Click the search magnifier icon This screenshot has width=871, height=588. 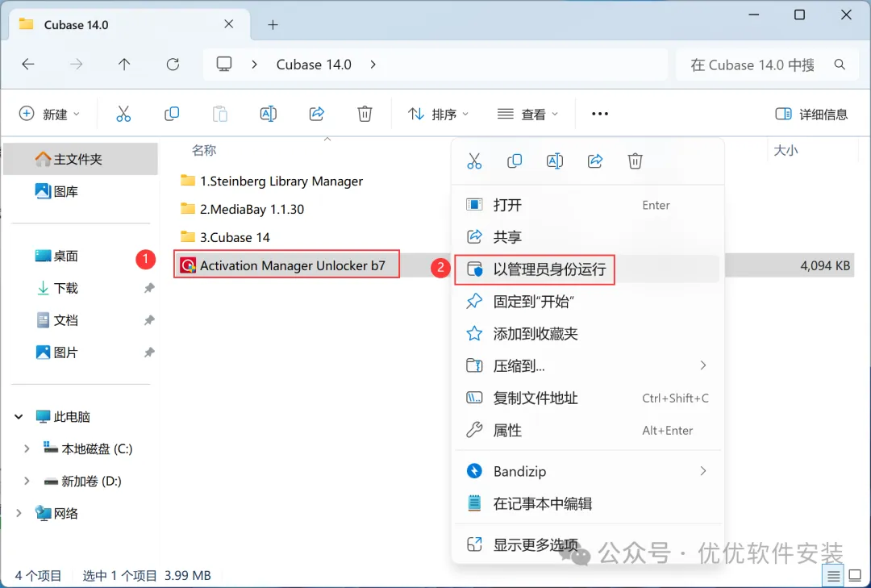pyautogui.click(x=840, y=65)
